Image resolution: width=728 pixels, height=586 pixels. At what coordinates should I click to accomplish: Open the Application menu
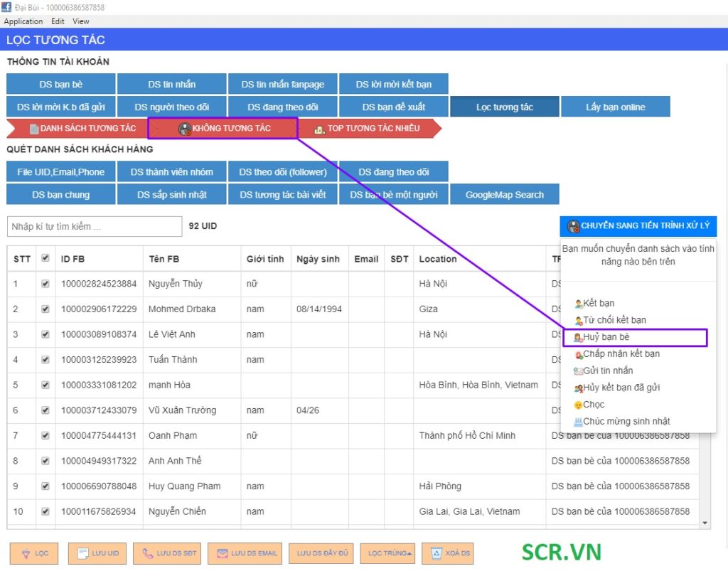coord(23,21)
